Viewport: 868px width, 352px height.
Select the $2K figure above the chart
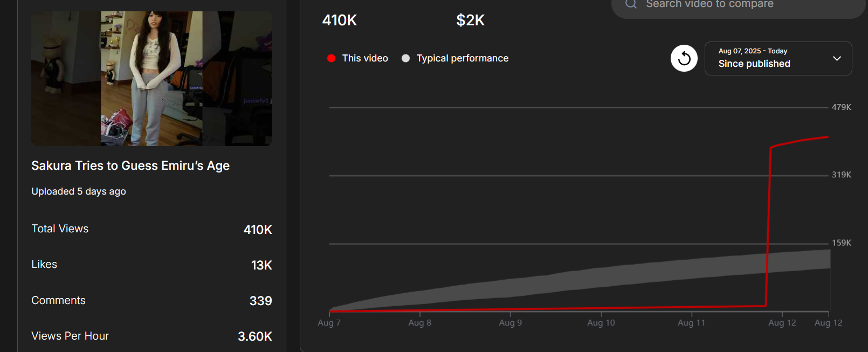(471, 20)
